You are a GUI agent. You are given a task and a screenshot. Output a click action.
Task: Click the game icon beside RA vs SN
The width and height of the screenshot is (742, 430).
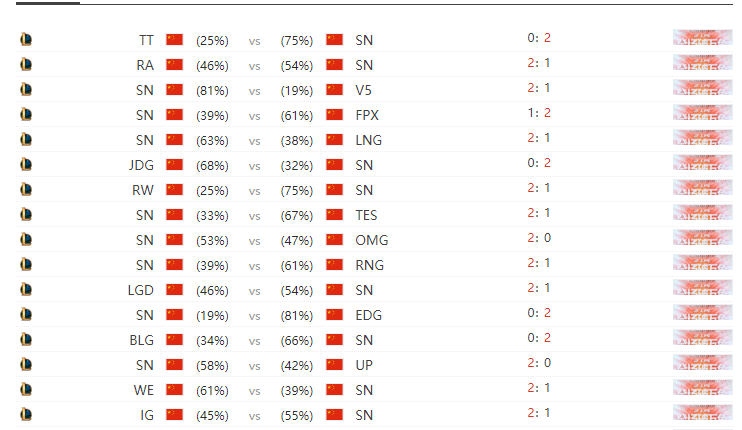(26, 64)
